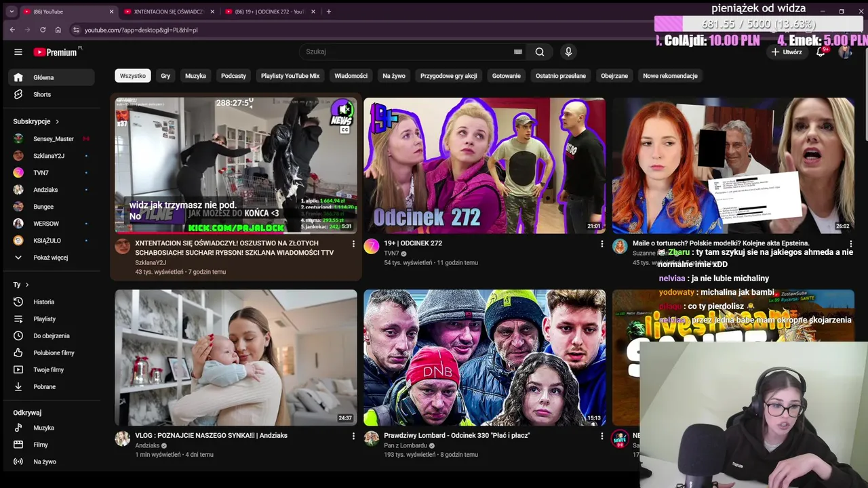Select the Nowe rekomendacje chip
The width and height of the screenshot is (868, 488).
pos(670,76)
